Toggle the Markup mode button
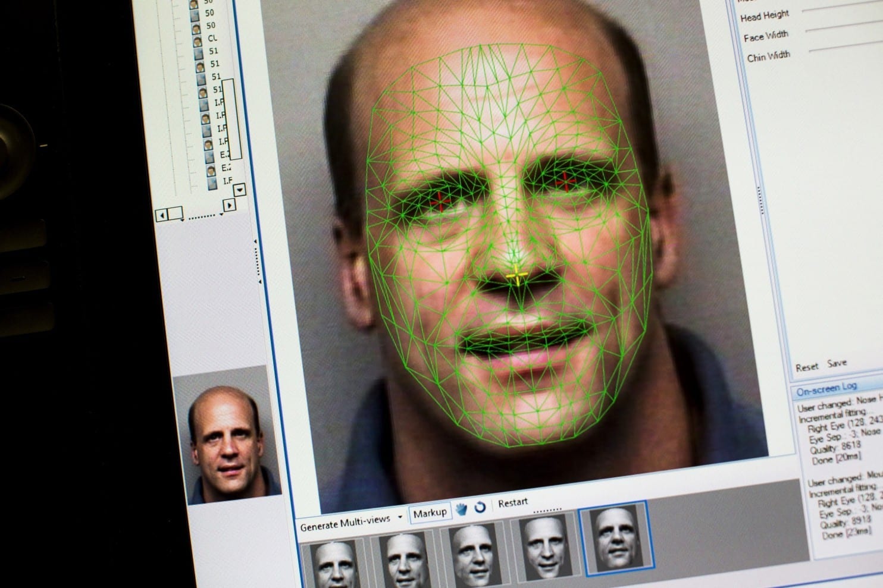This screenshot has width=883, height=588. (x=430, y=514)
